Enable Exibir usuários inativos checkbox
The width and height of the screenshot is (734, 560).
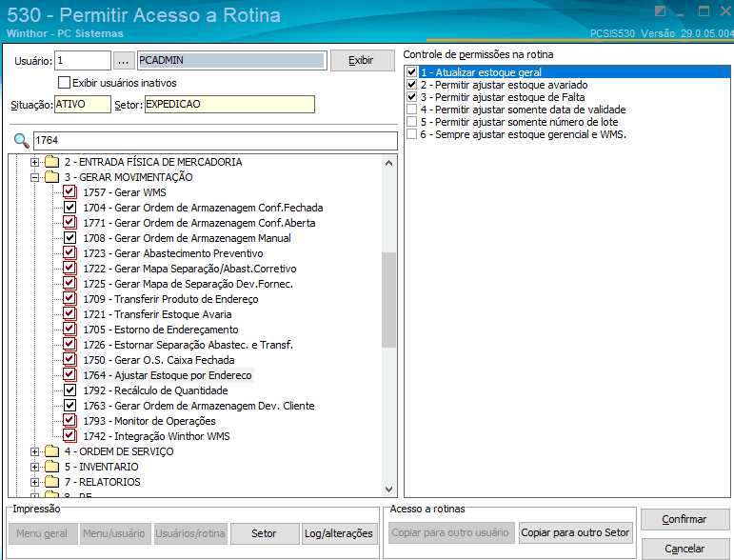[x=64, y=83]
